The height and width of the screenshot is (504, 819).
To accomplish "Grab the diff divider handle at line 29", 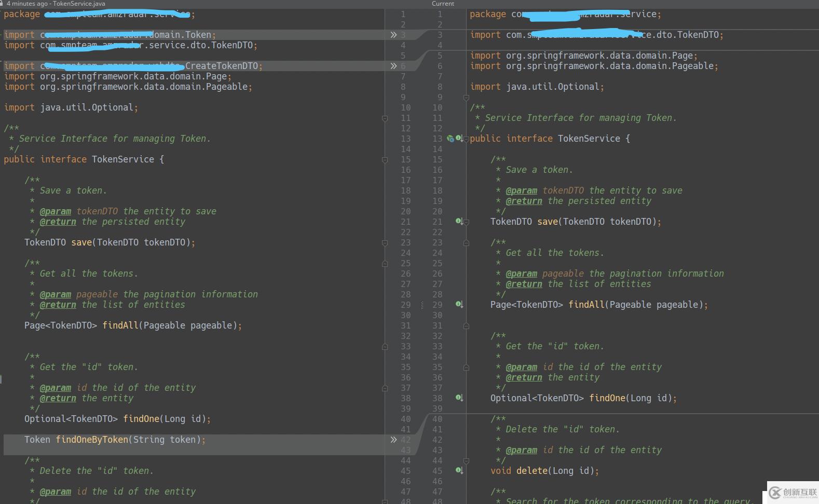I will (422, 305).
